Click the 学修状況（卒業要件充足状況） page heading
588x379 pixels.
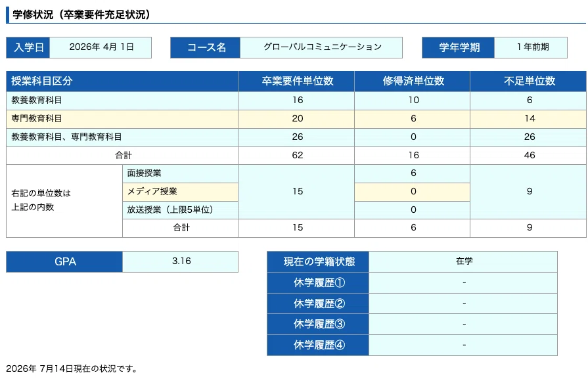tap(81, 14)
